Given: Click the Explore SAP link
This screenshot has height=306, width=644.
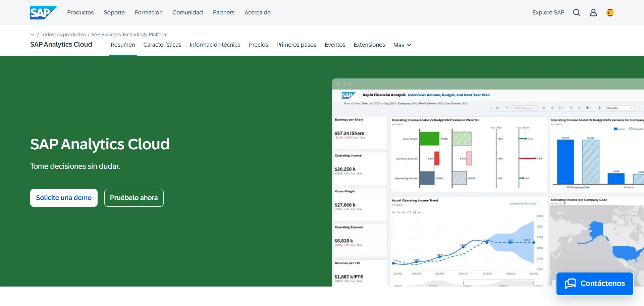Looking at the screenshot, I should [548, 12].
